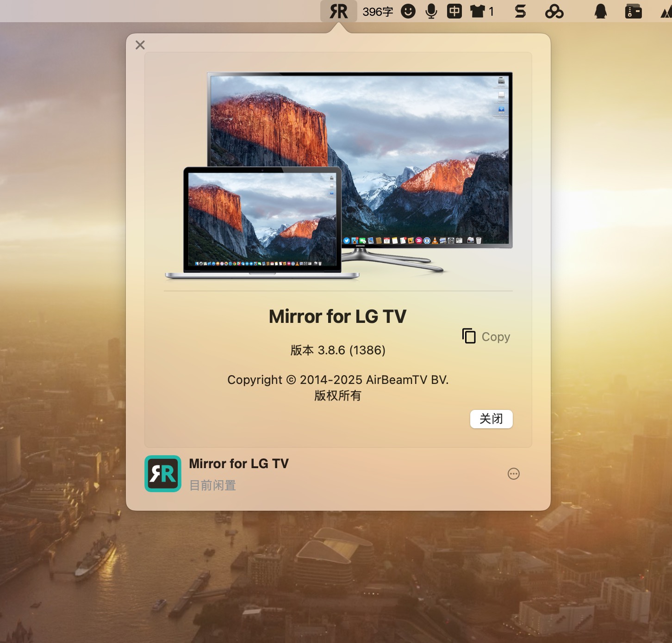Click the TV and MacBook preview image
The height and width of the screenshot is (643, 672).
338,176
